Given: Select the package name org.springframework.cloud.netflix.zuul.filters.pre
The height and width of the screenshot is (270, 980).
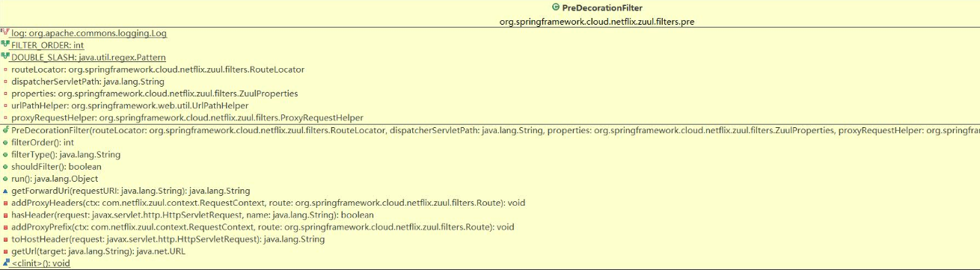Looking at the screenshot, I should click(597, 22).
